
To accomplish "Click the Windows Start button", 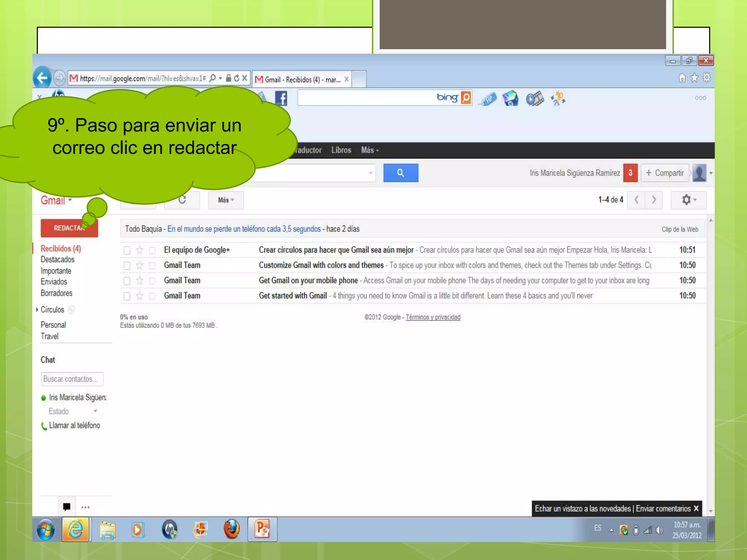I will [46, 530].
